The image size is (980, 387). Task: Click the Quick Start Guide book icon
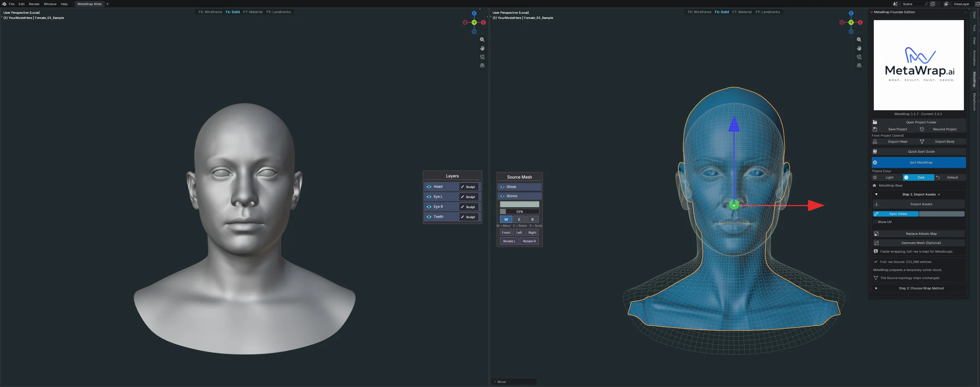point(875,151)
